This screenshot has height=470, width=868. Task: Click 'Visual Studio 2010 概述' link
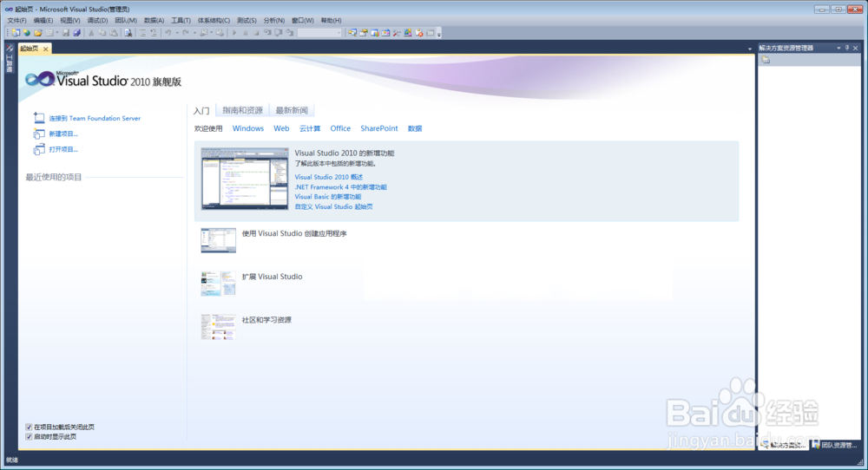click(329, 177)
